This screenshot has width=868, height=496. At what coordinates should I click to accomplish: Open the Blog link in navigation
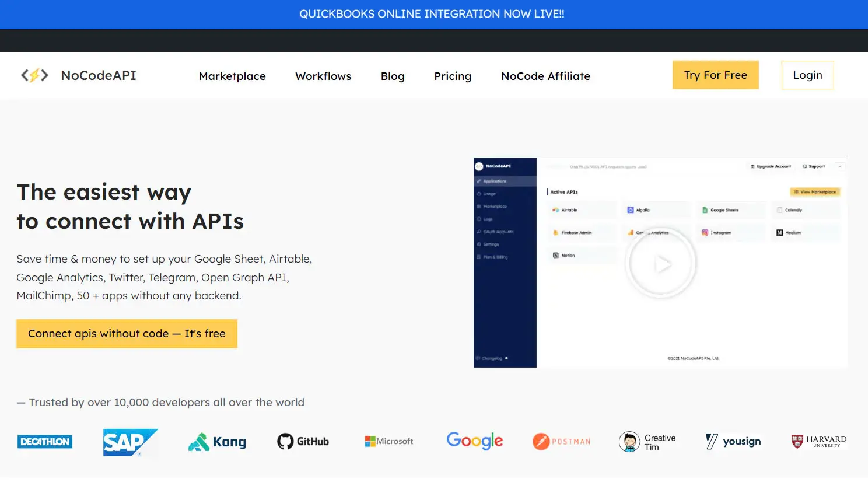[x=393, y=76]
